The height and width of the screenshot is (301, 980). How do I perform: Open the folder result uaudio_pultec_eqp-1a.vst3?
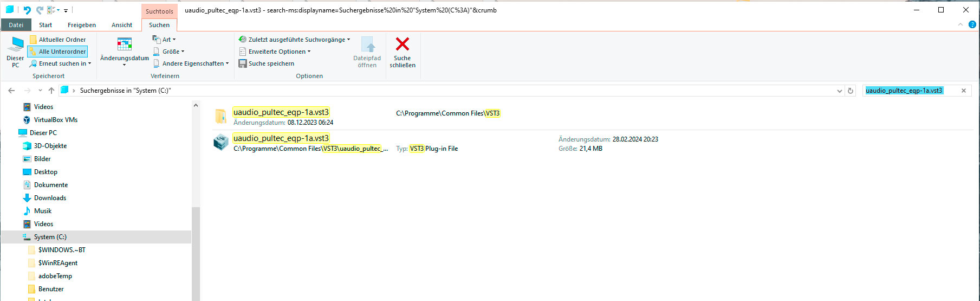click(220, 116)
